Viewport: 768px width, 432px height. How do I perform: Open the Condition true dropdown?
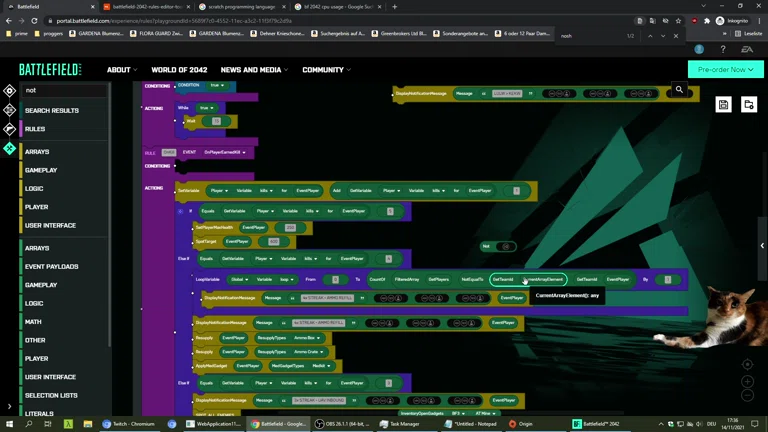click(216, 85)
